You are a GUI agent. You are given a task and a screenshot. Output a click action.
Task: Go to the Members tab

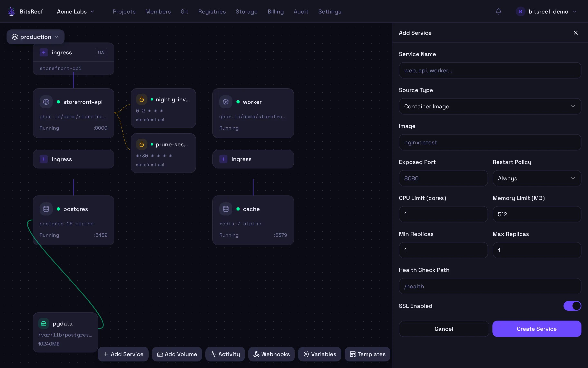[x=158, y=11]
